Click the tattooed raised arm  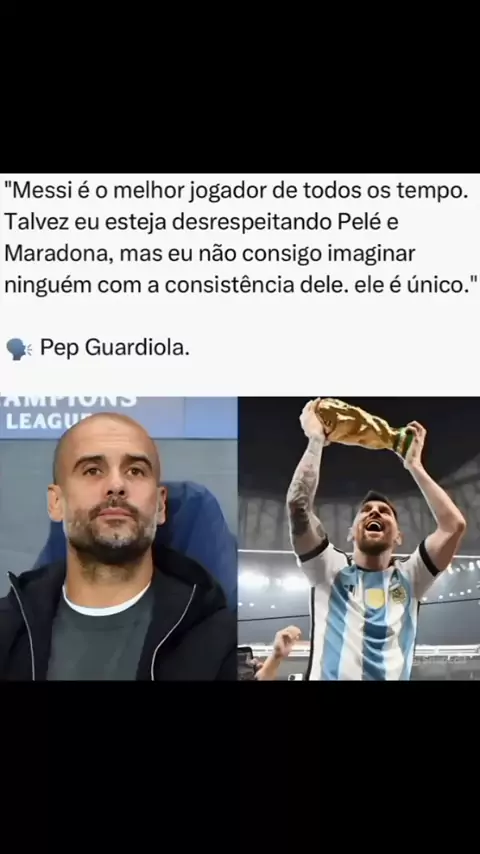click(305, 490)
